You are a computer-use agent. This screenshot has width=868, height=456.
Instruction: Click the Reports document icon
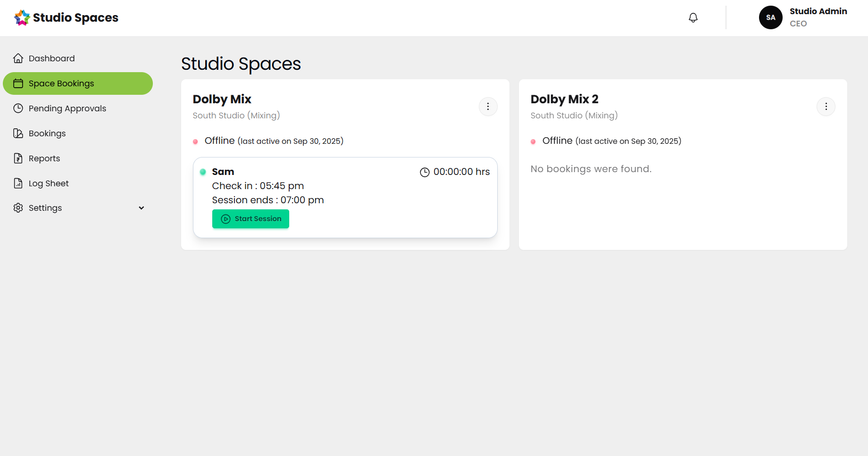point(18,158)
